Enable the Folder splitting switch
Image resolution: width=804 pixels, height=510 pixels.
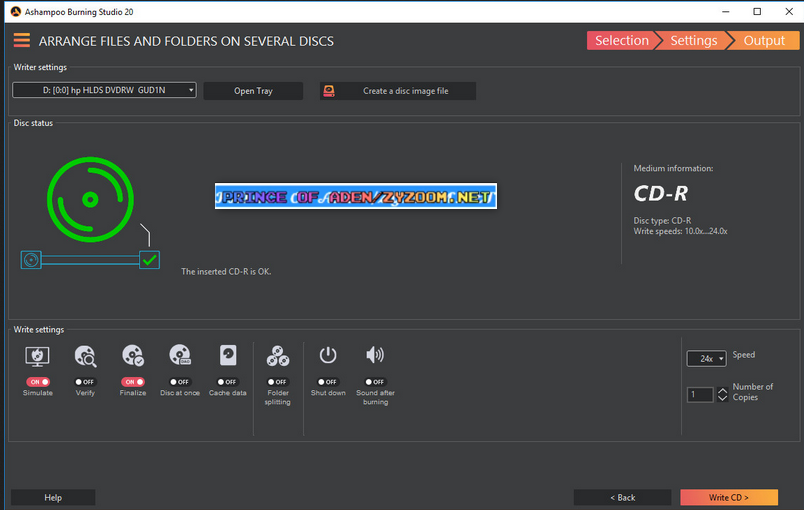(278, 382)
